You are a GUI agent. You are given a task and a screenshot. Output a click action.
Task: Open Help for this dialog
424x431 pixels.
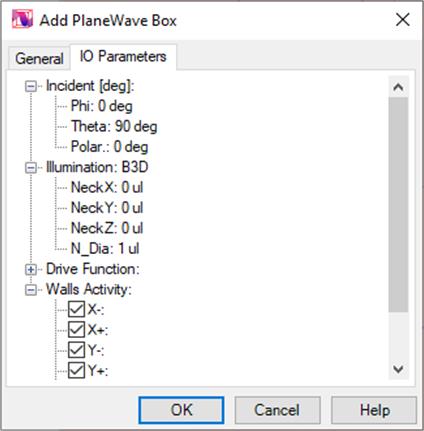coord(374,410)
